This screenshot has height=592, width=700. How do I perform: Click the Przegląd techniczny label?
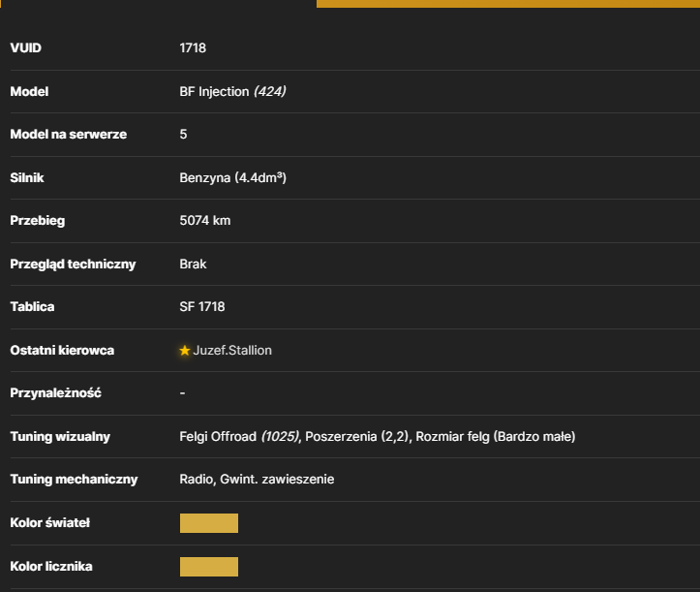(x=73, y=265)
